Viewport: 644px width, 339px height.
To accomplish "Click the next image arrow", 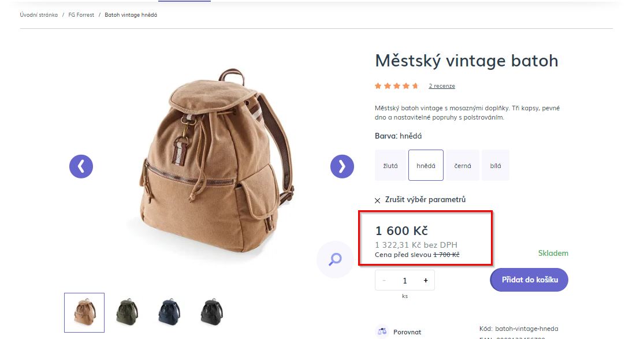I will pos(342,166).
